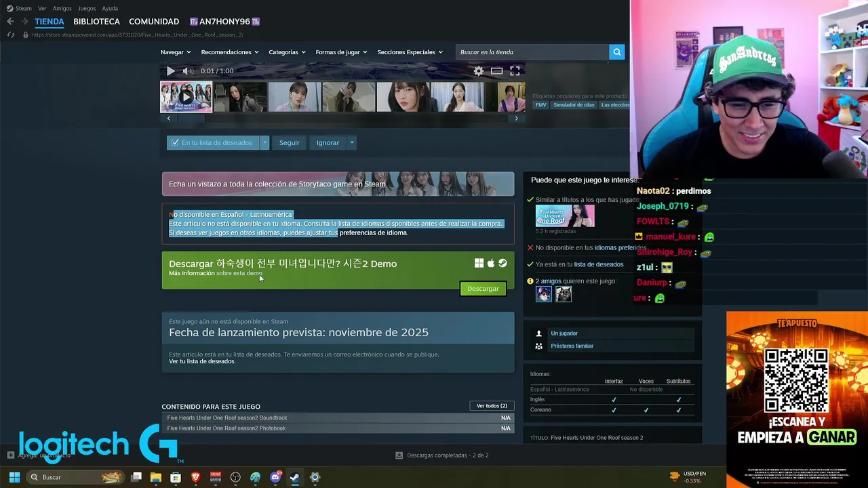Open first friend's avatar who wants this game
This screenshot has height=488, width=868.
coord(544,293)
